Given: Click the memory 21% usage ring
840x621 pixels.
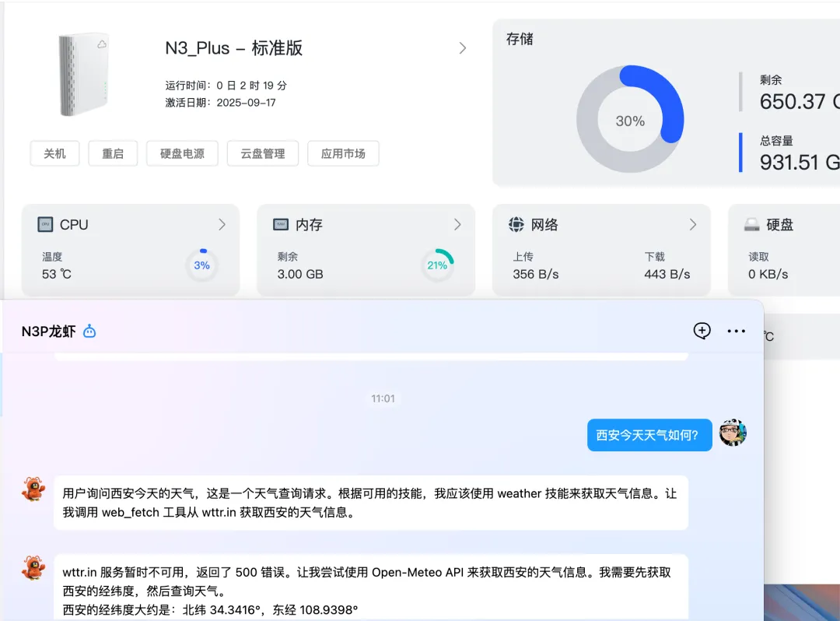Looking at the screenshot, I should tap(437, 265).
